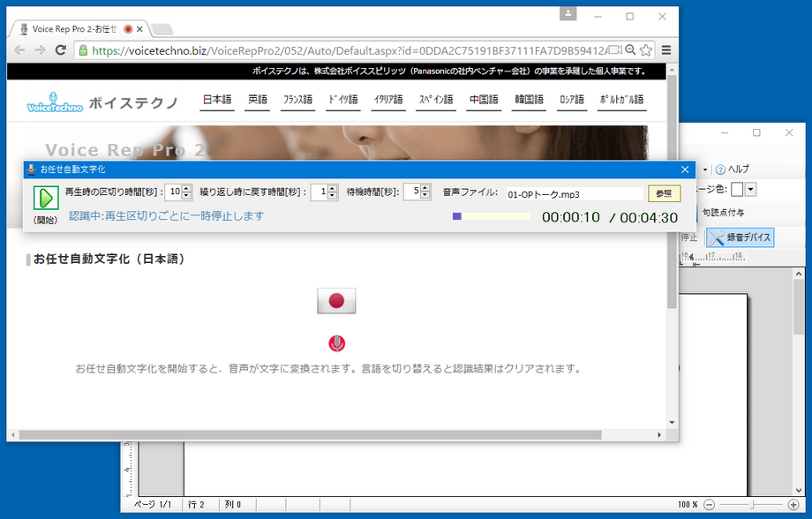This screenshot has width=812, height=519.
Task: Click the editor zoom slider
Action: 751,505
